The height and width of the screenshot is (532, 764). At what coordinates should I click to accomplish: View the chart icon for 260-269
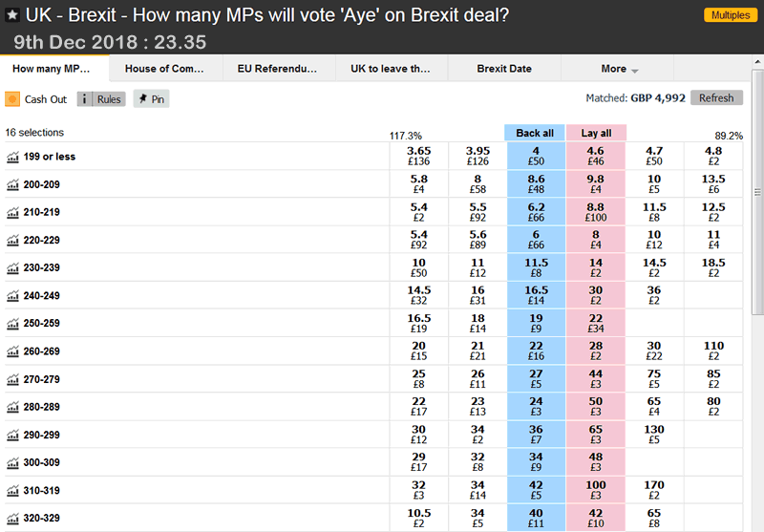pyautogui.click(x=12, y=351)
